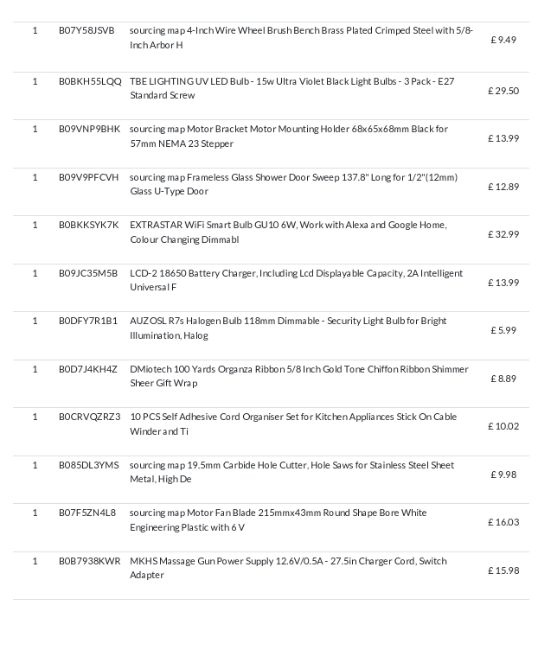Screen dimensions: 538x650
Task: Click the £ 5.99 price
Action: (x=503, y=331)
